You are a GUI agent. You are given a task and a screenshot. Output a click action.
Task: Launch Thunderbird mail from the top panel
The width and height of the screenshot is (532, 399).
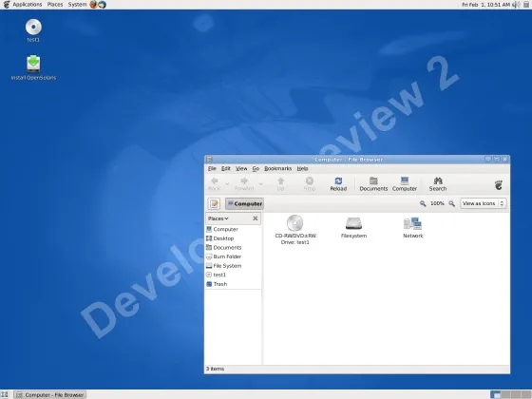[x=103, y=5]
